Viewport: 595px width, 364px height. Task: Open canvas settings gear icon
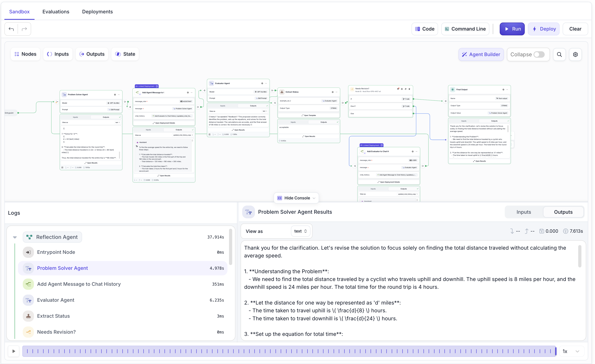575,54
